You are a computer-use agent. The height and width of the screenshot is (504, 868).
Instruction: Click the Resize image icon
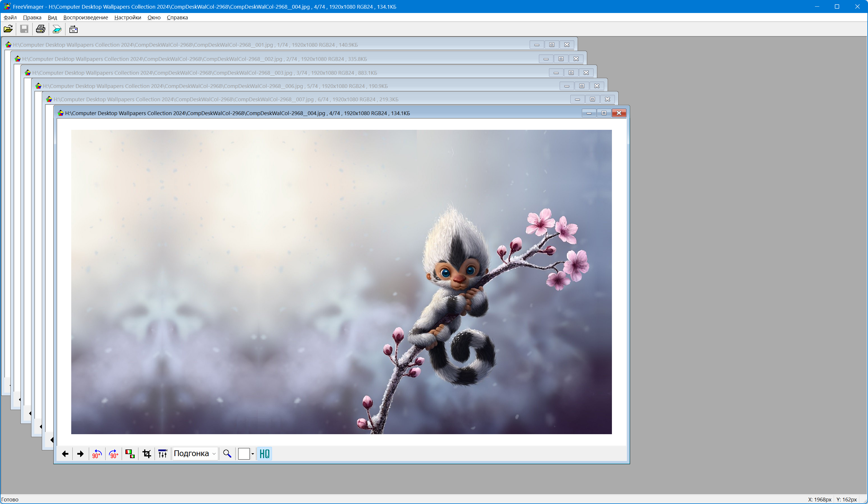click(130, 454)
